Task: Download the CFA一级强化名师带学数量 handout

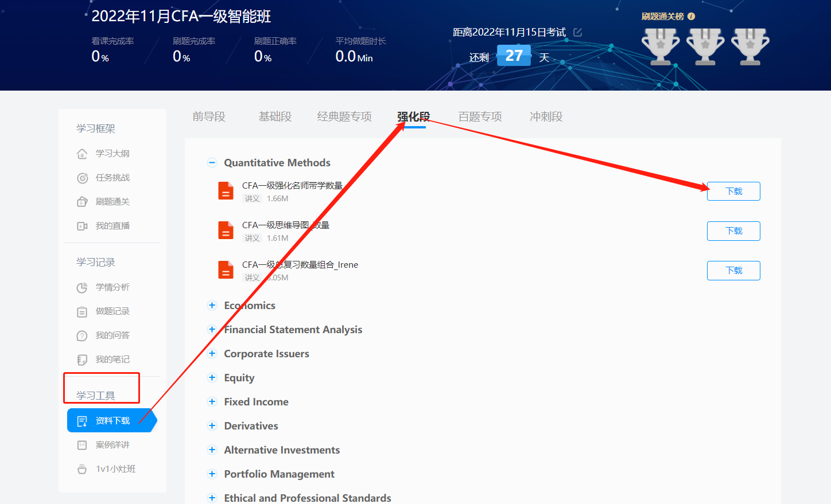Action: [733, 192]
